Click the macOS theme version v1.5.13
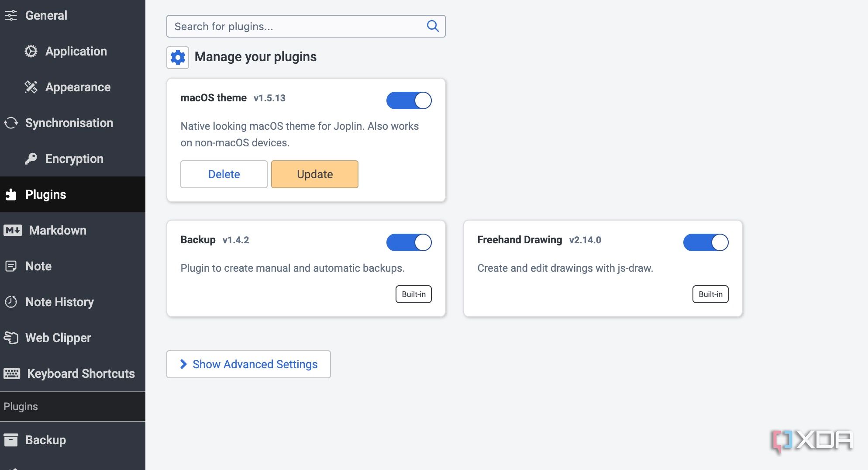The height and width of the screenshot is (470, 868). pyautogui.click(x=269, y=98)
